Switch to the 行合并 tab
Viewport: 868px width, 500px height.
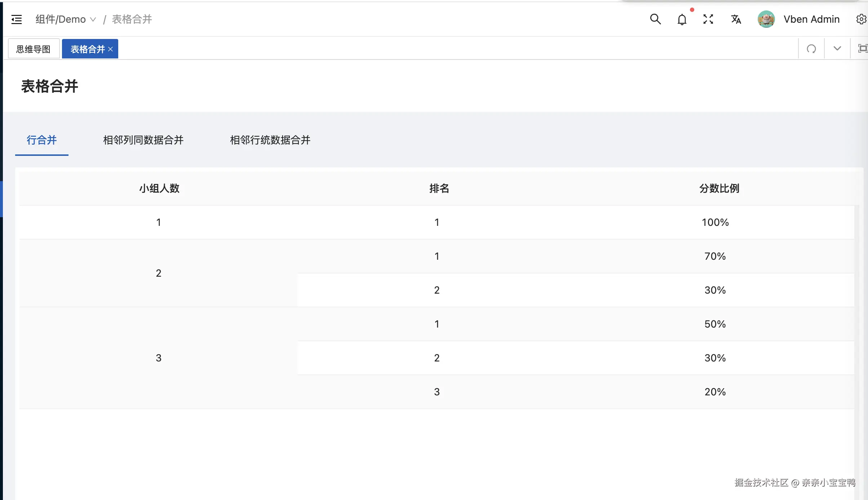(x=41, y=140)
